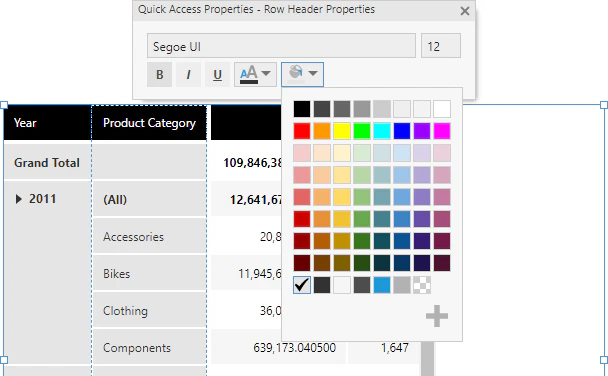The image size is (608, 376).
Task: Open the background fill color dropdown
Action: point(302,74)
